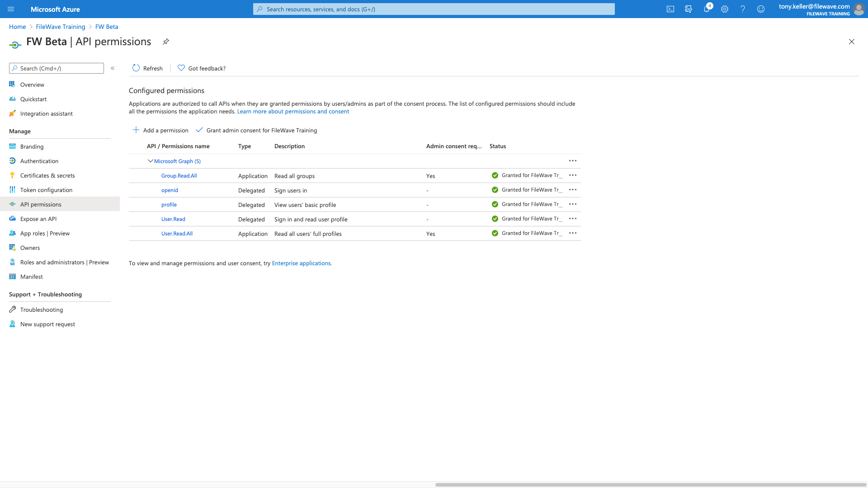Click Got feedback? button
The width and height of the screenshot is (868, 488).
click(x=202, y=68)
